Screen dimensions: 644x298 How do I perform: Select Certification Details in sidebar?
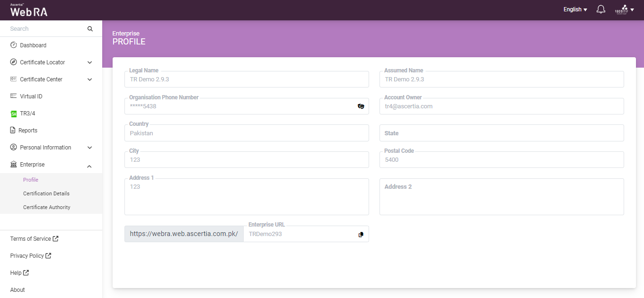pyautogui.click(x=46, y=193)
